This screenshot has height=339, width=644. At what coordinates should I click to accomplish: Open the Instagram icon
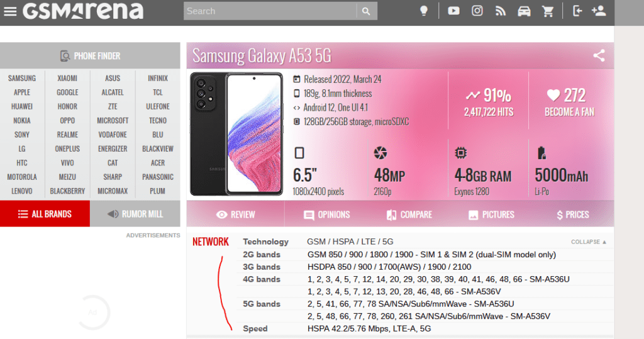pos(477,11)
